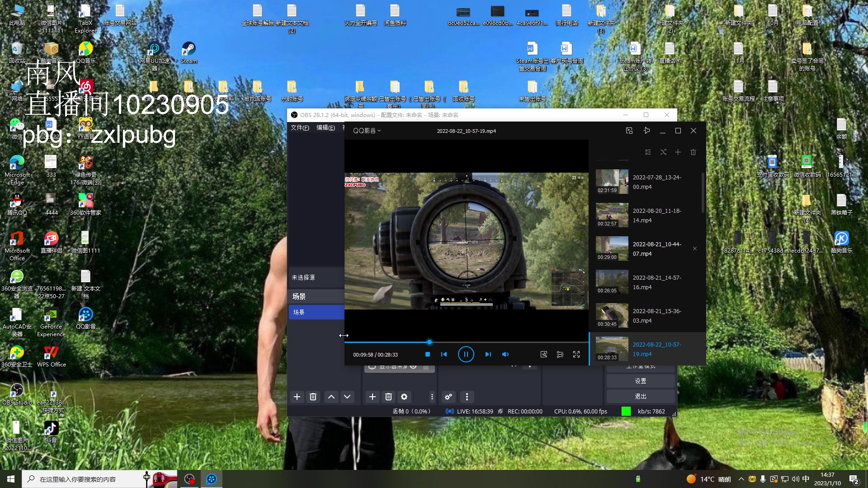Screen dimensions: 868x488
Task: Play 2022-07-28_13-24-00.mp4 from playlist
Action: 646,182
